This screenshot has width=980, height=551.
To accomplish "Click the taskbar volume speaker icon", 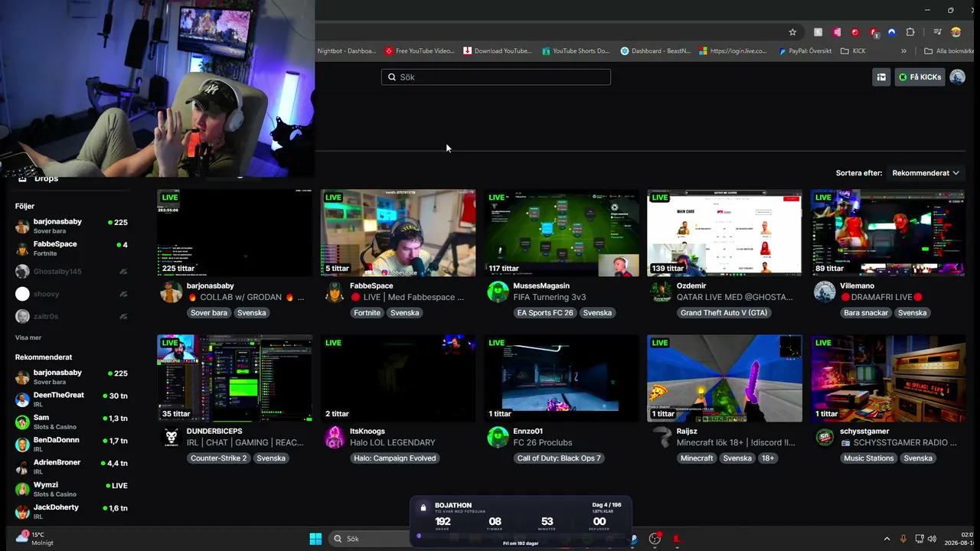I will point(932,539).
